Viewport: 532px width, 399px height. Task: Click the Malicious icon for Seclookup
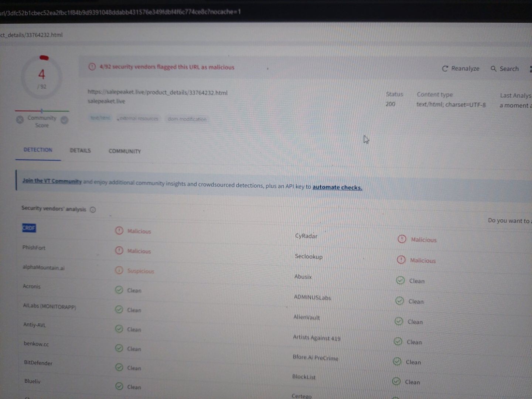(401, 260)
